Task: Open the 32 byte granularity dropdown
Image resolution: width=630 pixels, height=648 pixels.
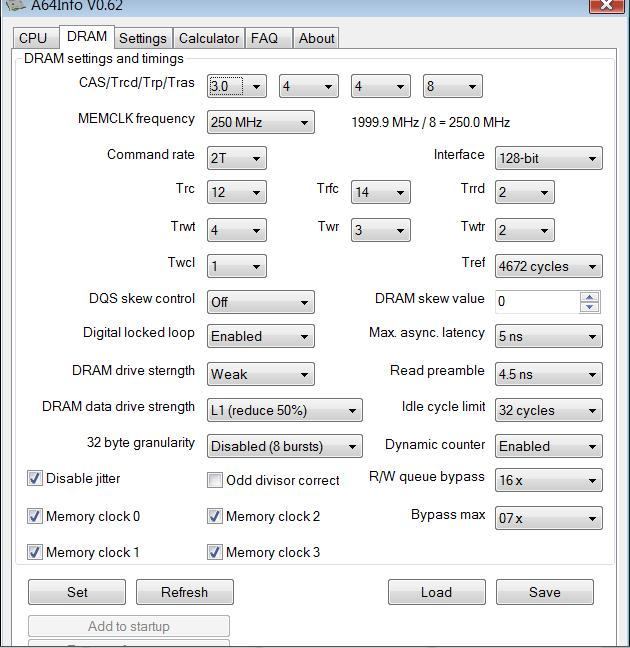Action: 285,446
